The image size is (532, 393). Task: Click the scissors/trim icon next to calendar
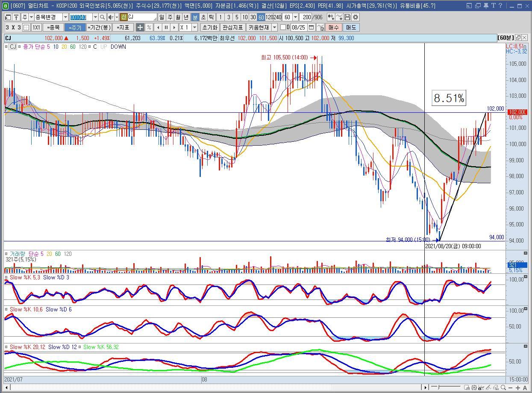pyautogui.click(x=320, y=27)
